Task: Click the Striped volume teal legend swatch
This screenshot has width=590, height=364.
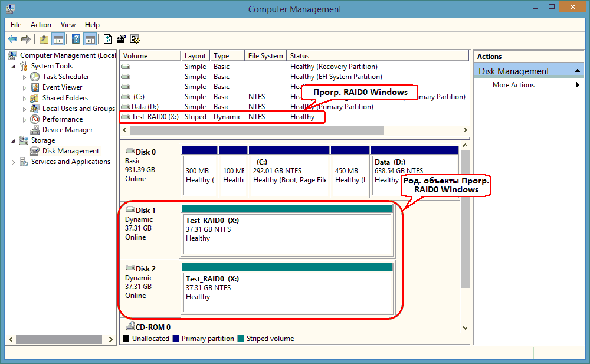Action: [241, 339]
